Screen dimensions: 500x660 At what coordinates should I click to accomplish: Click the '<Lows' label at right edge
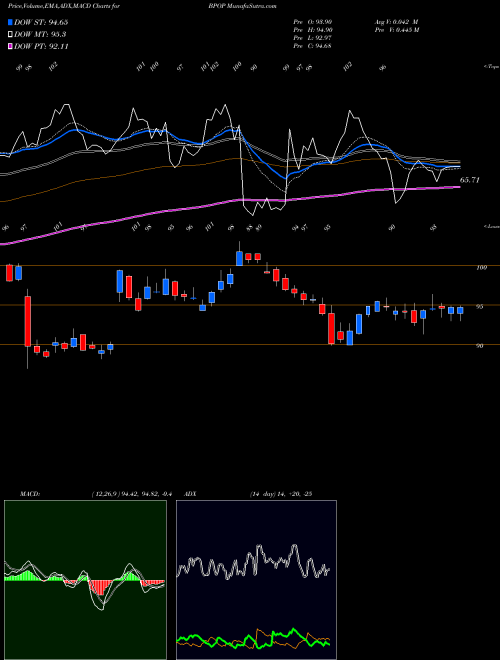point(491,226)
